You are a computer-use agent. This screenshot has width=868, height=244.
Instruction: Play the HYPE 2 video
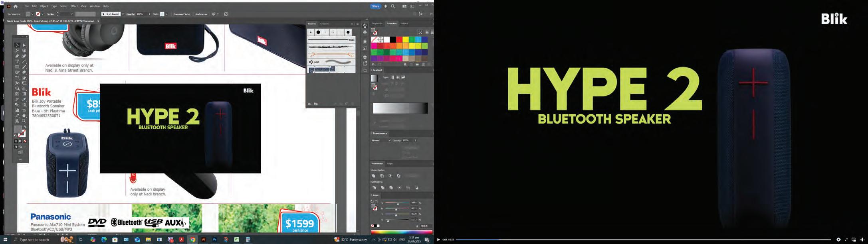tap(438, 240)
